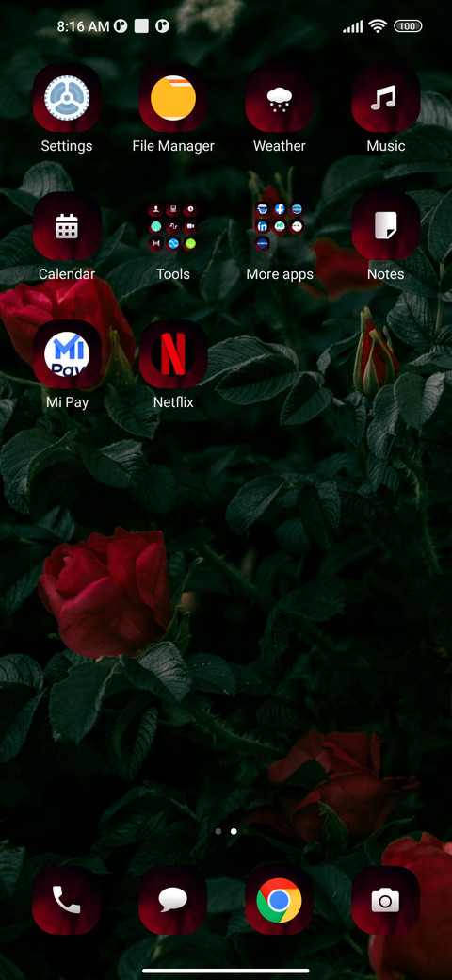Tap the battery indicator showing 100
Image resolution: width=452 pixels, height=980 pixels.
(x=408, y=26)
